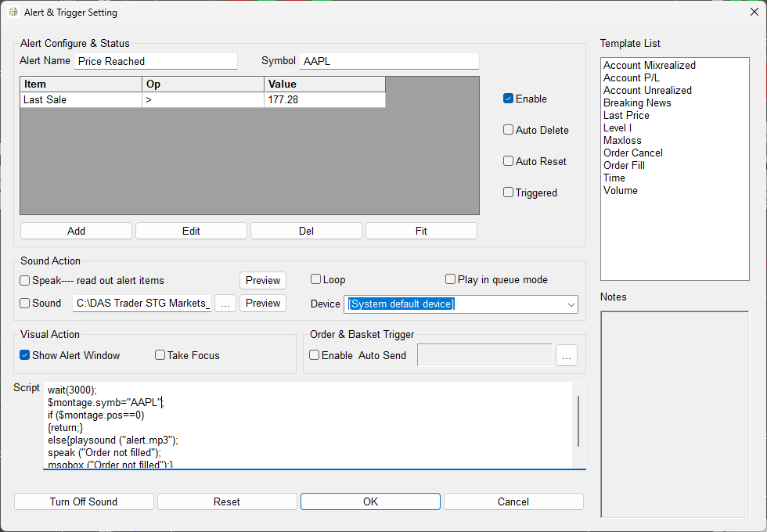Toggle the Enable checkbox
This screenshot has height=532, width=767.
coord(508,99)
